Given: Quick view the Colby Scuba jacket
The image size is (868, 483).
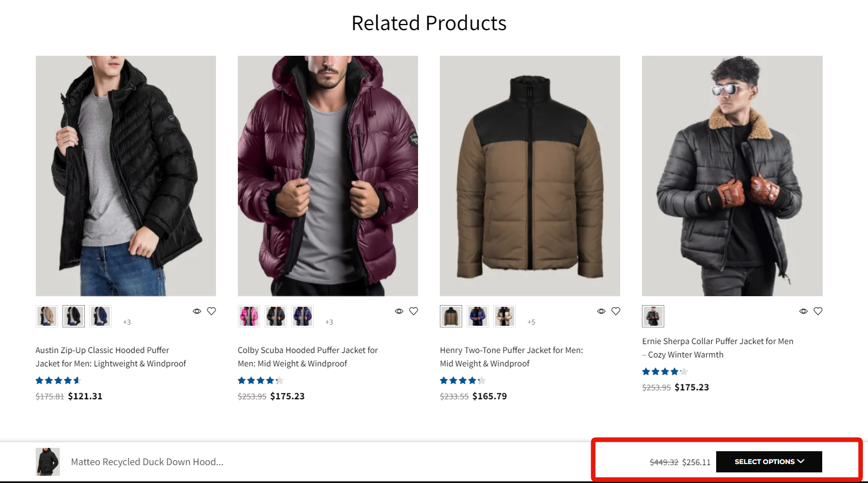Looking at the screenshot, I should [x=399, y=311].
